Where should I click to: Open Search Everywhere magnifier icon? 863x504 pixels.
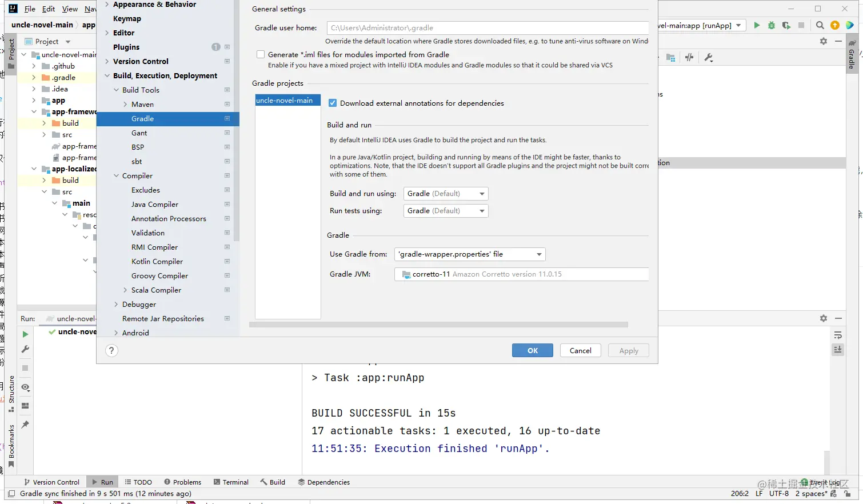click(820, 25)
